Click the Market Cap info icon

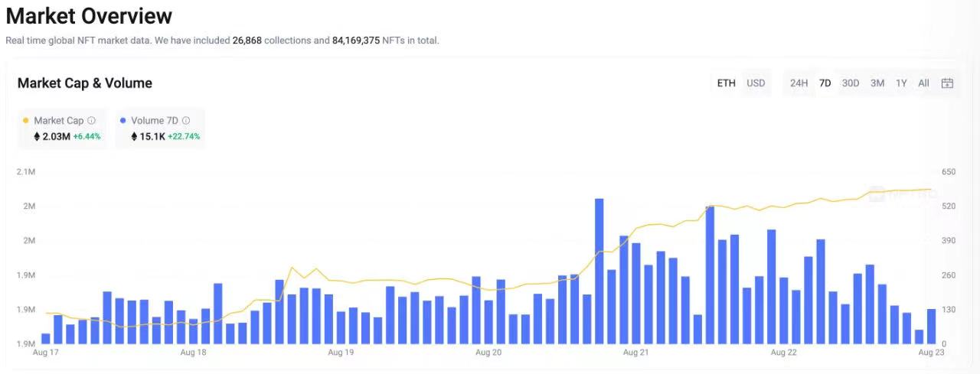(x=92, y=121)
